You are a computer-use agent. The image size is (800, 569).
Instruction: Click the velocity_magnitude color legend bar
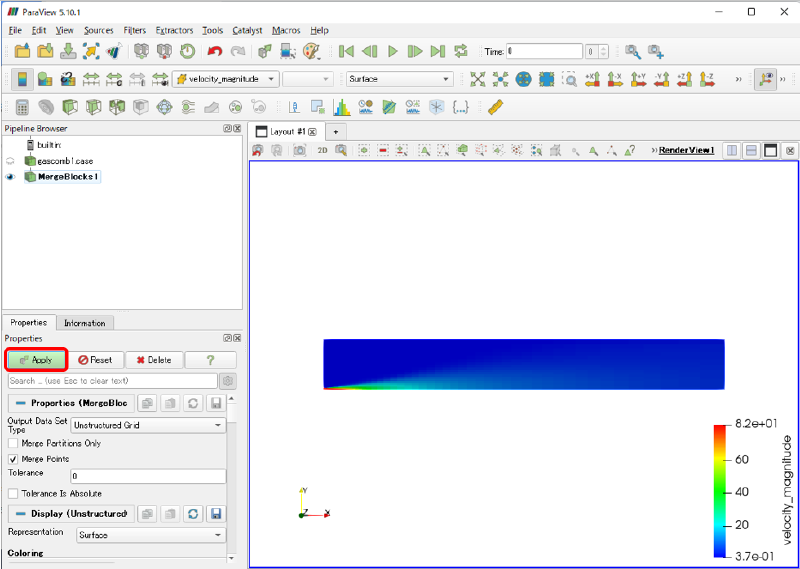(720, 490)
